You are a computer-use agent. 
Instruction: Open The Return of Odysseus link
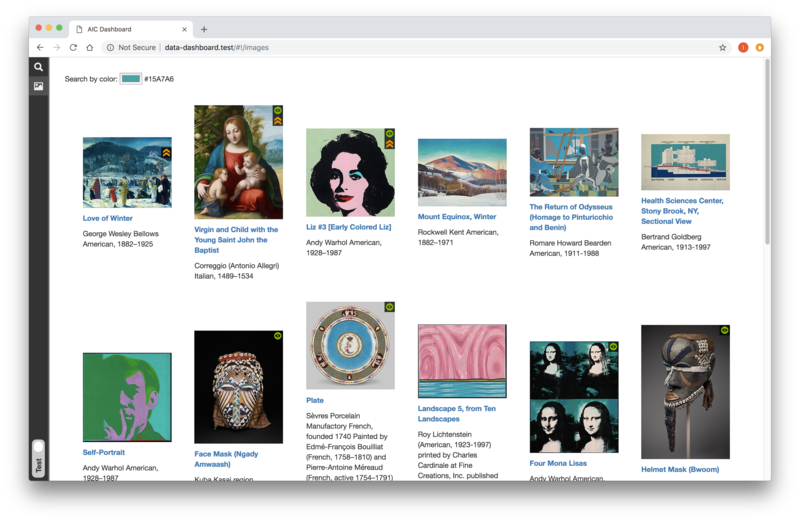pyautogui.click(x=571, y=217)
